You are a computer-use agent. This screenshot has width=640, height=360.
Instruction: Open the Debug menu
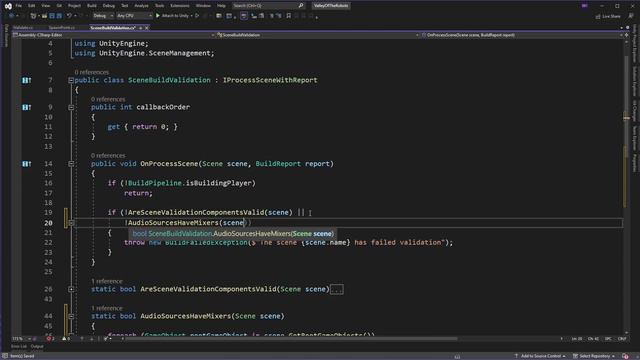tap(109, 6)
